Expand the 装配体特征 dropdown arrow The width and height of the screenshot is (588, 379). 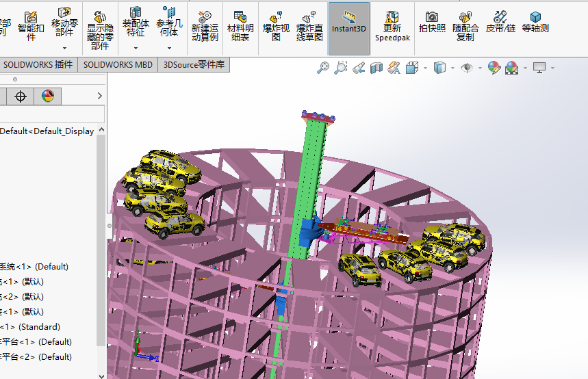[x=136, y=48]
